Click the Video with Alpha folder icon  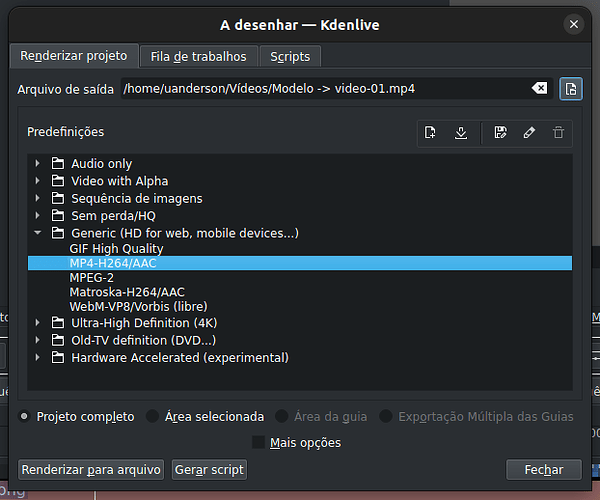pos(58,181)
